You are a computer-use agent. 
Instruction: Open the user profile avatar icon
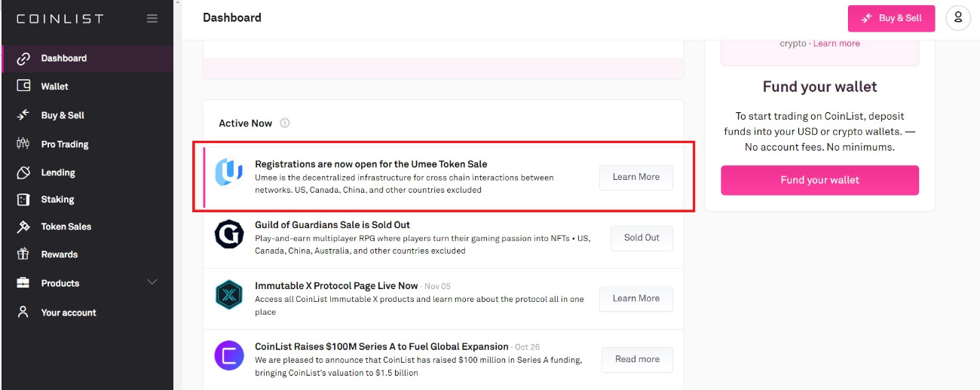click(x=957, y=18)
